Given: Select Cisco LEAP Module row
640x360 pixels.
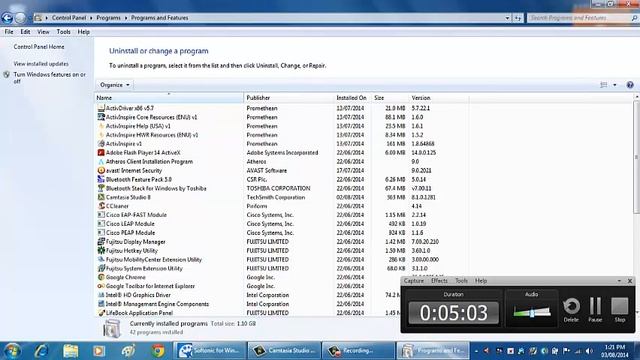Looking at the screenshot, I should click(x=282, y=224).
